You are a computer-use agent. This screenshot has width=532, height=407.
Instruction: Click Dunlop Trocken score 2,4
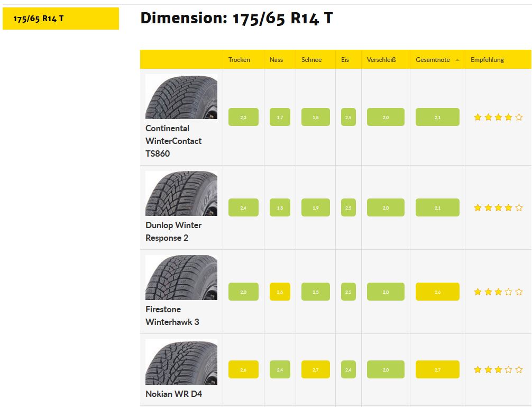point(243,207)
